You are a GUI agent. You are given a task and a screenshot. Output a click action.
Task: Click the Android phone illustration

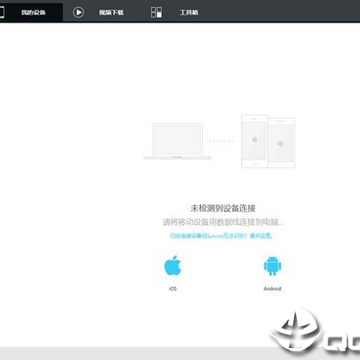coord(281,143)
